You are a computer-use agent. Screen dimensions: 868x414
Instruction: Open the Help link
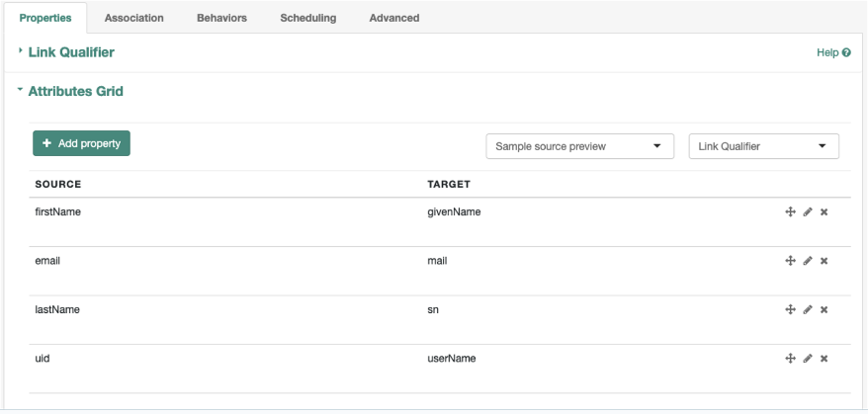[833, 52]
